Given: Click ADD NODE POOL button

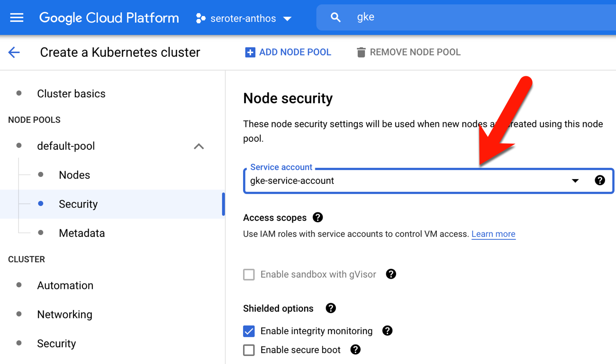Looking at the screenshot, I should 288,52.
